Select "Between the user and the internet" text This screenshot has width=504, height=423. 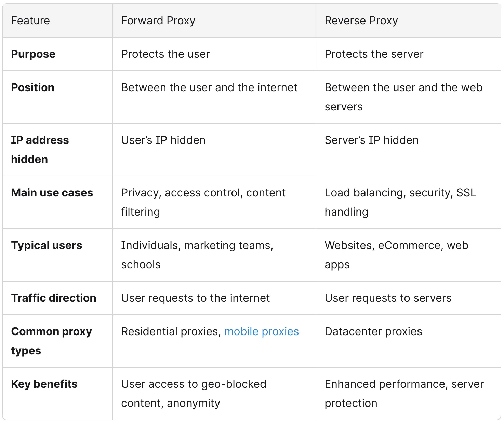pyautogui.click(x=209, y=87)
